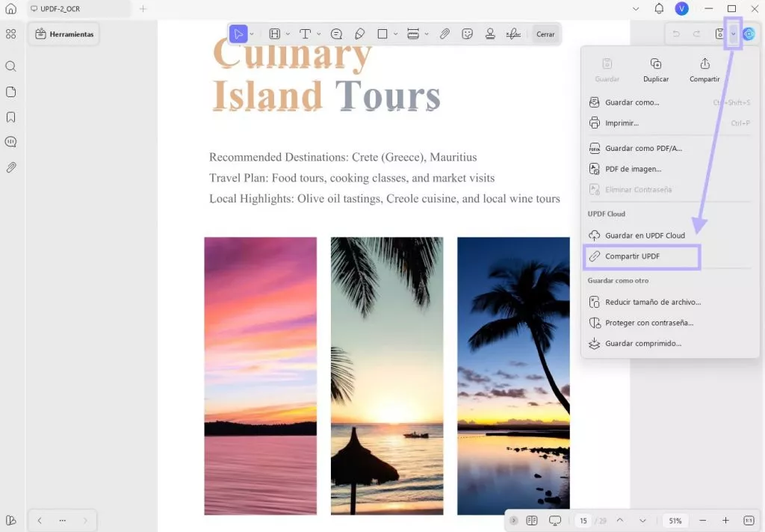765x532 pixels.
Task: Select Compartir UPDF entry
Action: (642, 256)
